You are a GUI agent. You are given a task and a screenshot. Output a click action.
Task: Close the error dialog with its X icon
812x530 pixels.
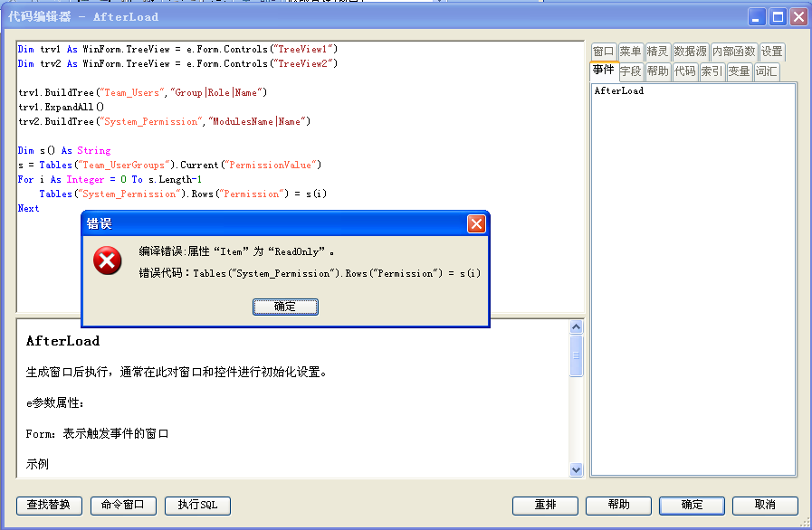click(x=477, y=223)
